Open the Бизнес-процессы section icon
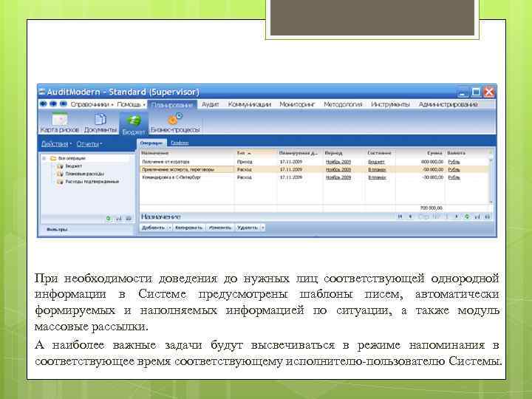Image resolution: width=532 pixels, height=399 pixels. click(x=175, y=119)
